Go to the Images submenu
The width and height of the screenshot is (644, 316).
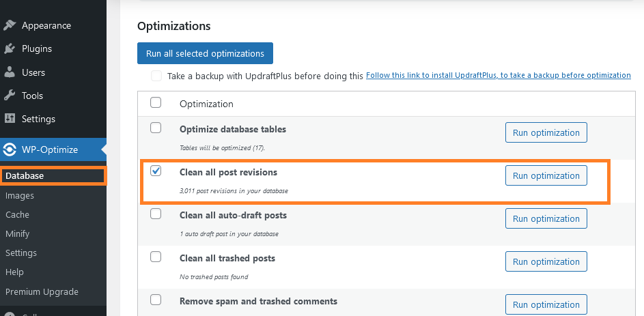tap(20, 196)
